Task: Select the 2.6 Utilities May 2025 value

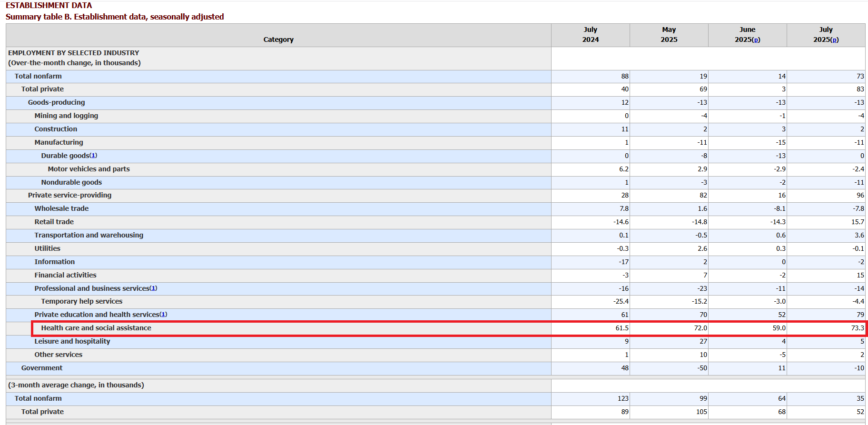Action: point(702,248)
